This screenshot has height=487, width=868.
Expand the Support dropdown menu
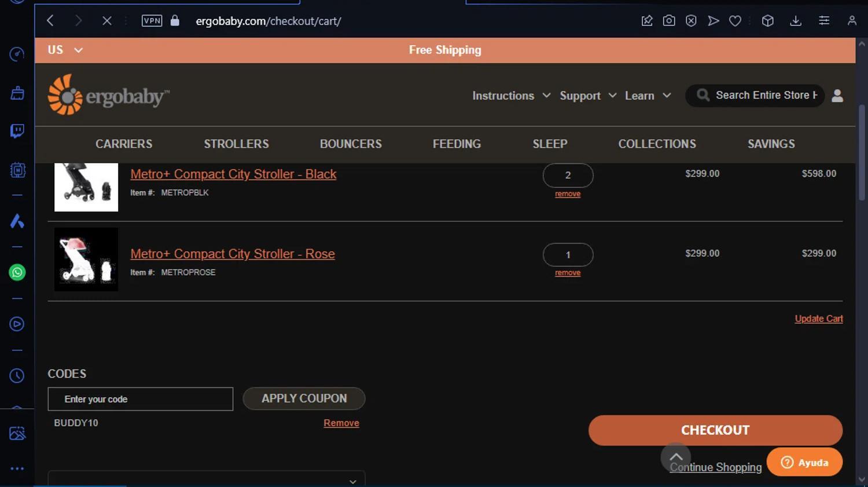tap(588, 96)
